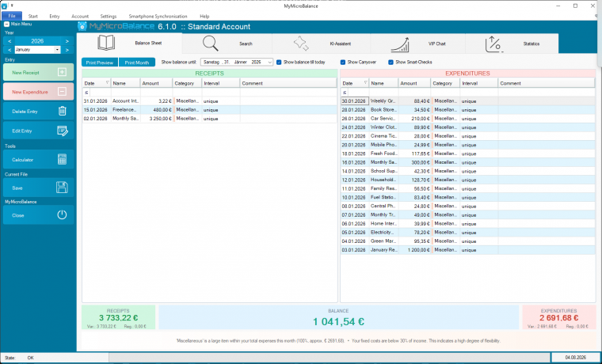Click the 04.08.2026 status bar date
The width and height of the screenshot is (602, 364).
[576, 358]
